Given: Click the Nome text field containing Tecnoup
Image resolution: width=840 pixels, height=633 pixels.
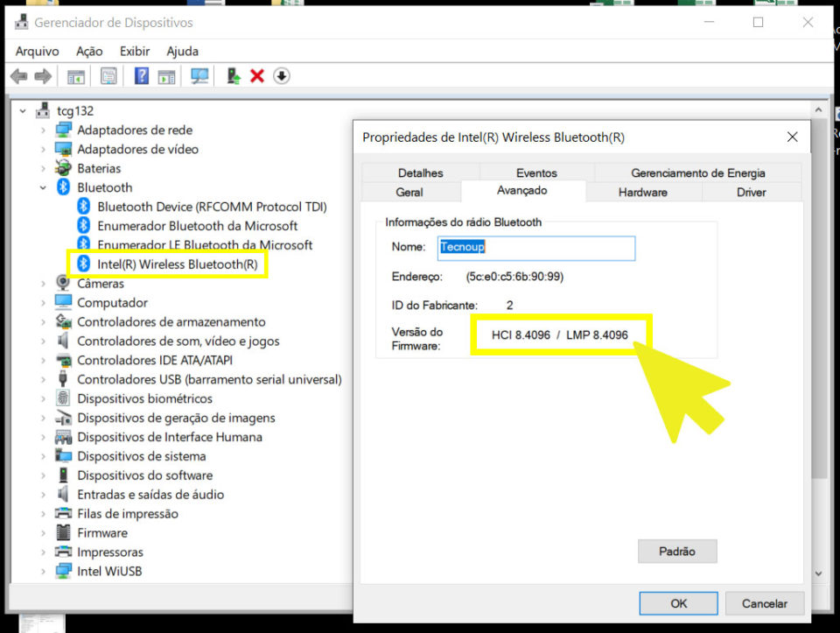Looking at the screenshot, I should (x=536, y=248).
